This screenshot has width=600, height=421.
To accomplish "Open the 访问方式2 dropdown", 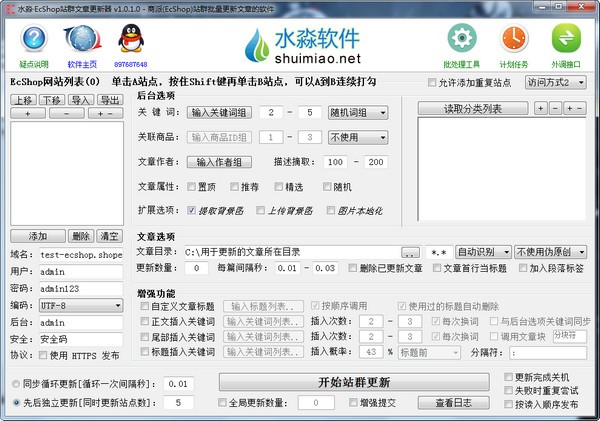I will pos(556,82).
